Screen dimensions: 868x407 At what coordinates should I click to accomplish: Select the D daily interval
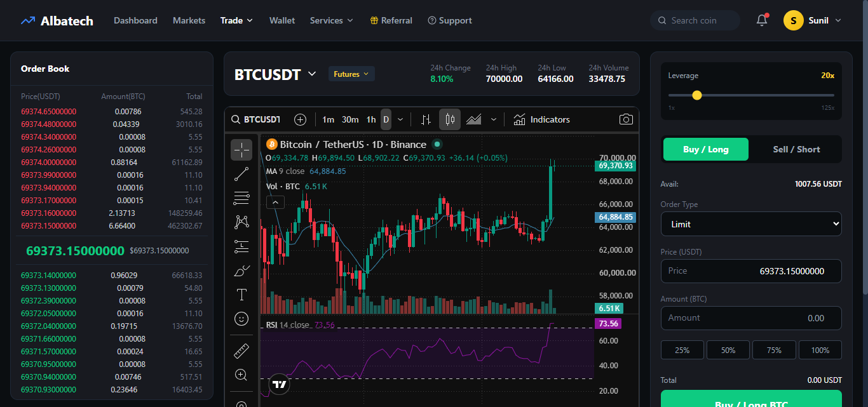pos(386,119)
